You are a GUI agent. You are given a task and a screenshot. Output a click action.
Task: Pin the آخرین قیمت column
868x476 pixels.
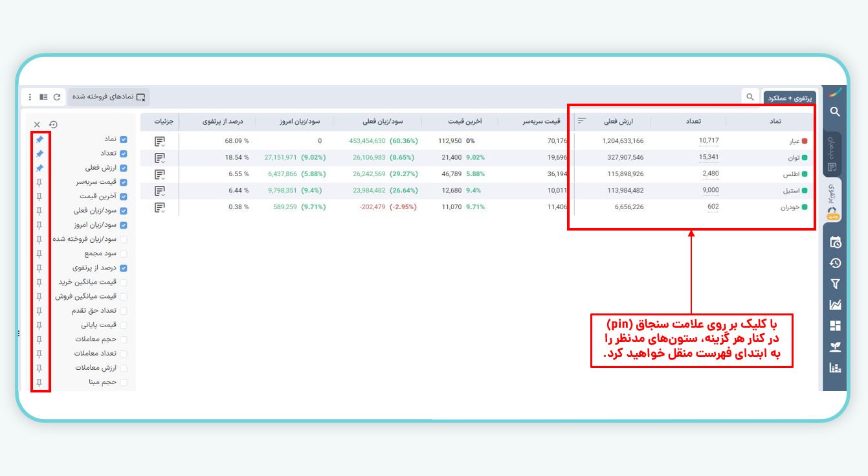click(39, 196)
